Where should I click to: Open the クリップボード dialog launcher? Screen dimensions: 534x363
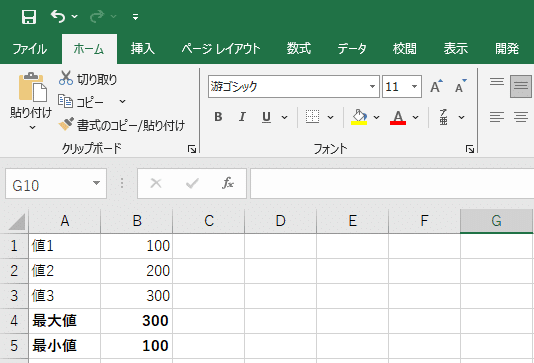coord(192,149)
